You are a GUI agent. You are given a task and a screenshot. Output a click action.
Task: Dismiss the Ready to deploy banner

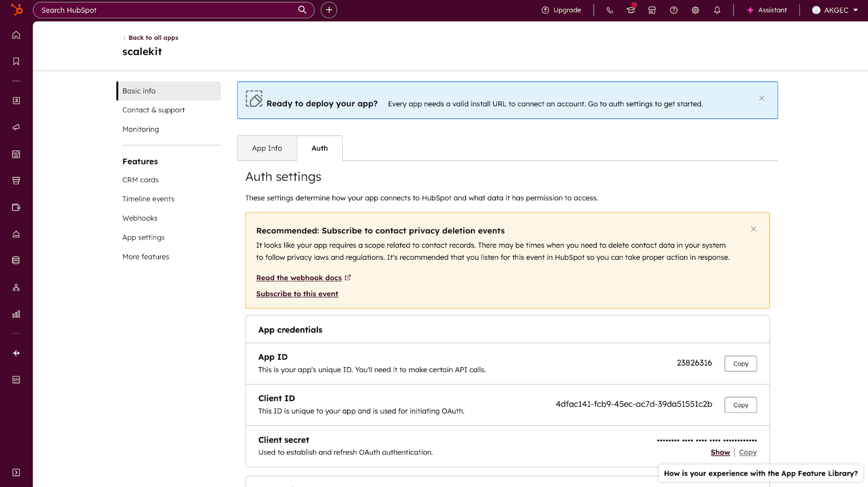[x=762, y=98]
